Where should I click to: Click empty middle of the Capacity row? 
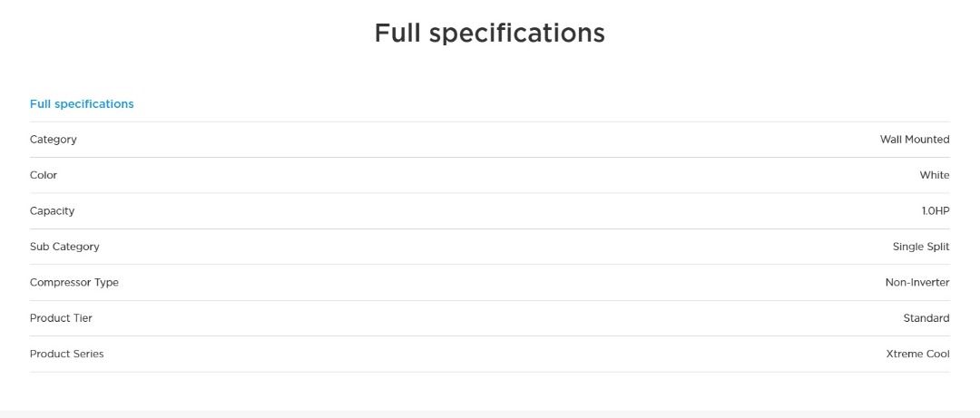coord(490,211)
